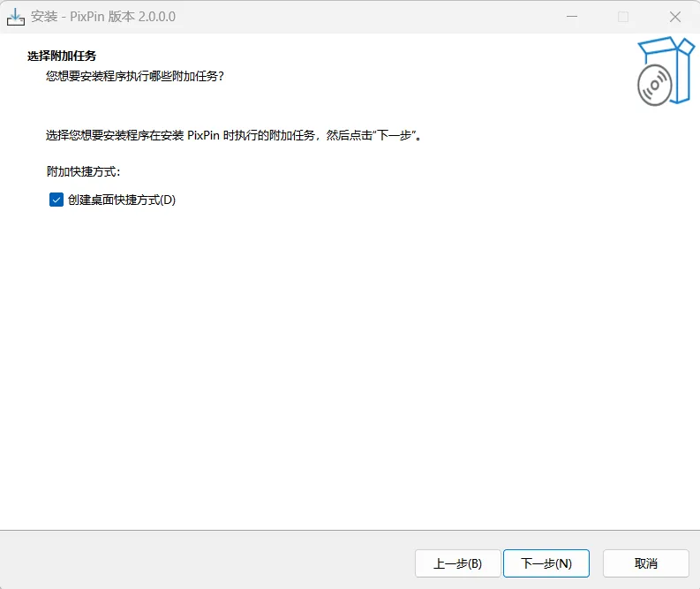
Task: Cancel installation with the 取消 button
Action: click(645, 563)
